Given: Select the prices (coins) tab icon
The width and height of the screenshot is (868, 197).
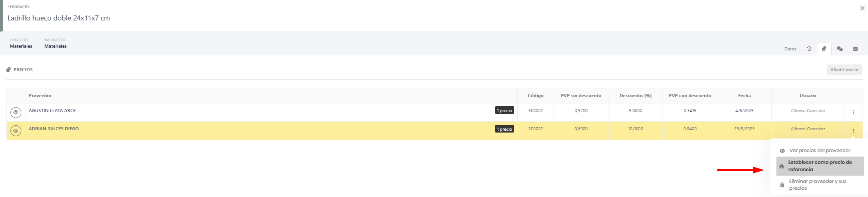Looking at the screenshot, I should click(824, 49).
